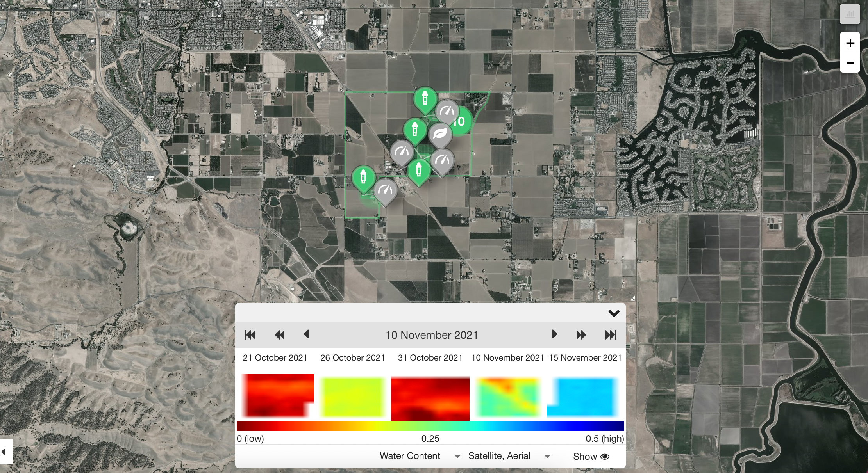Image resolution: width=868 pixels, height=473 pixels.
Task: Jump to the first imagery date
Action: tap(250, 335)
